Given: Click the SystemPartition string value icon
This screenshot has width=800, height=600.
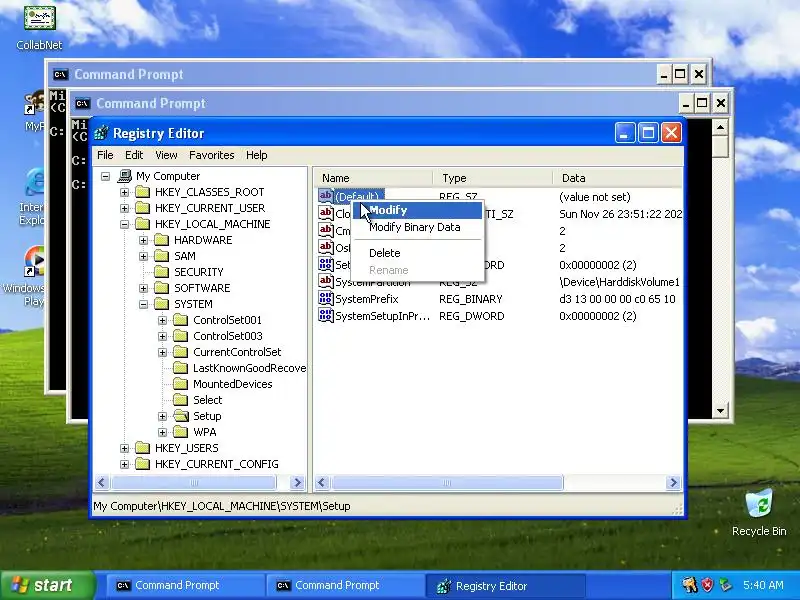Looking at the screenshot, I should point(326,281).
